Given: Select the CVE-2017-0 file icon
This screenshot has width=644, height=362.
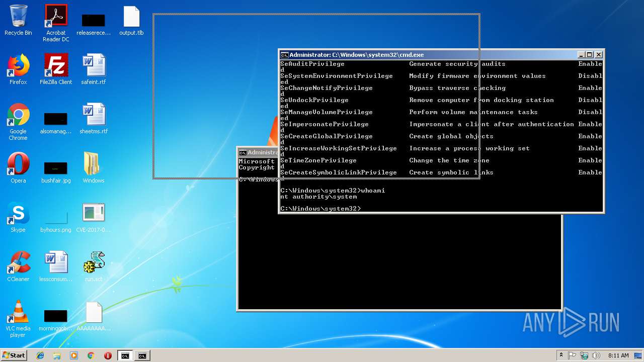Looking at the screenshot, I should pos(94,217).
